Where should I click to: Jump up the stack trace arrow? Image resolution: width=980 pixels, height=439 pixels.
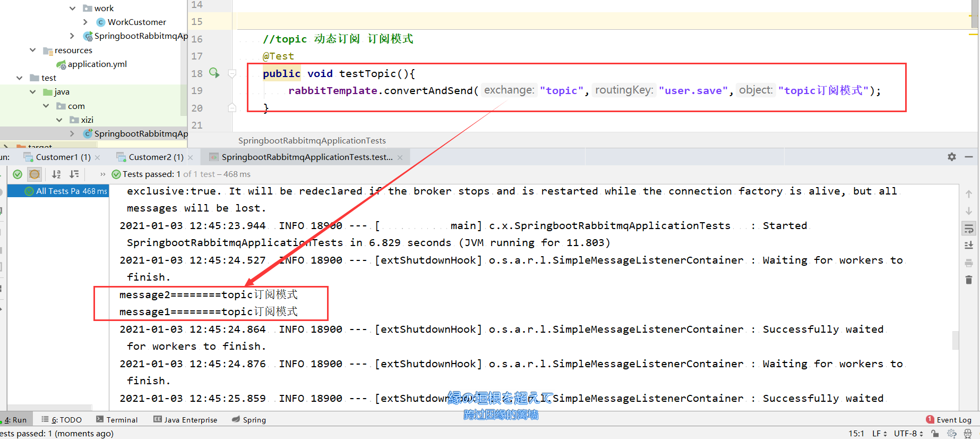969,194
